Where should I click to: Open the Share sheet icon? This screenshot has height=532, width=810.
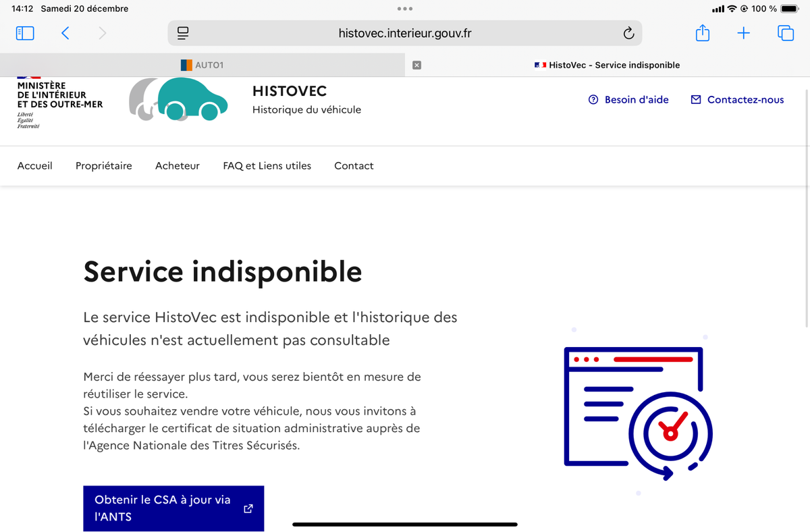(703, 33)
